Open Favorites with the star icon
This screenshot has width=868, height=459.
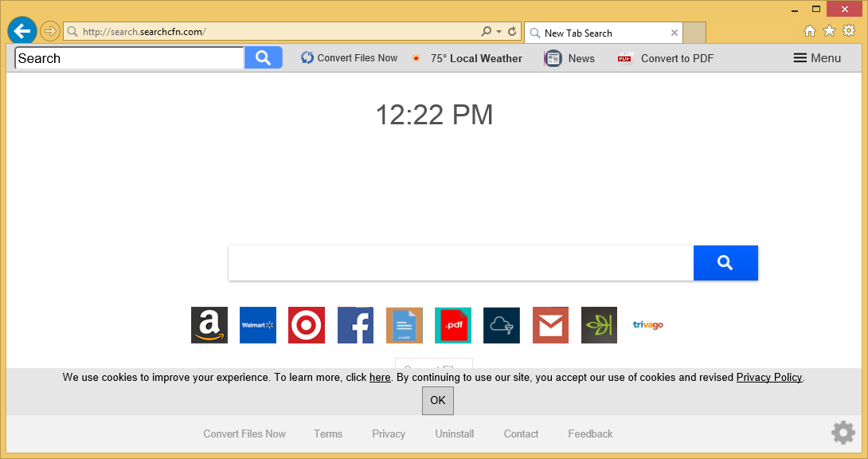tap(829, 30)
